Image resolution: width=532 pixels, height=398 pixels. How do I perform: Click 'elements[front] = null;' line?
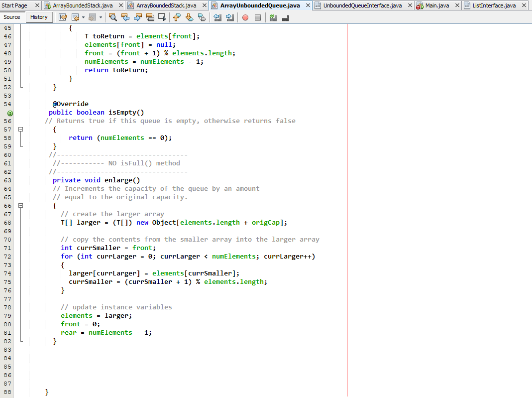tap(130, 44)
